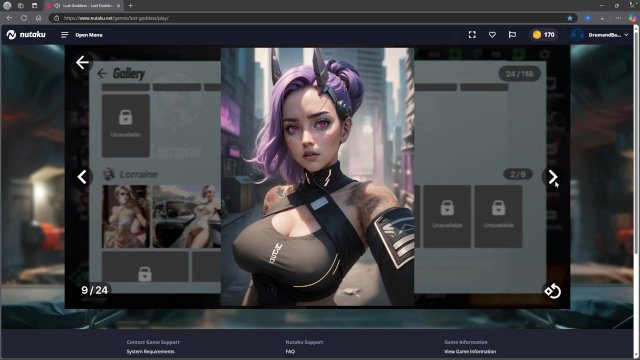Go back using the white arrow in the viewer
The image size is (640, 360).
82,62
